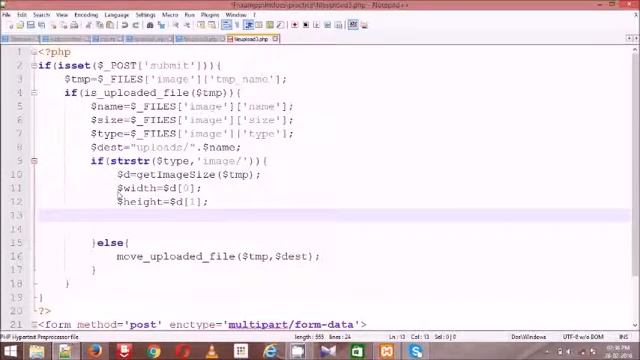
Task: Open the Edit menu
Action: click(22, 15)
